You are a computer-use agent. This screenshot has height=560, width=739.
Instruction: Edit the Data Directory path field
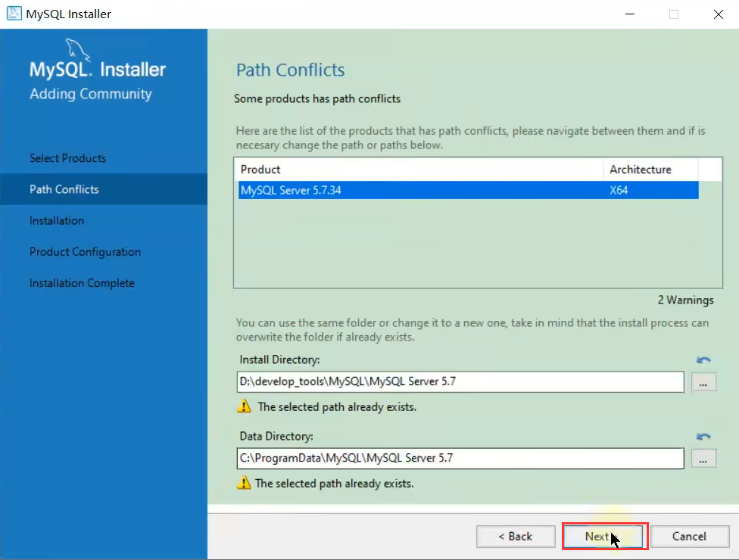460,459
